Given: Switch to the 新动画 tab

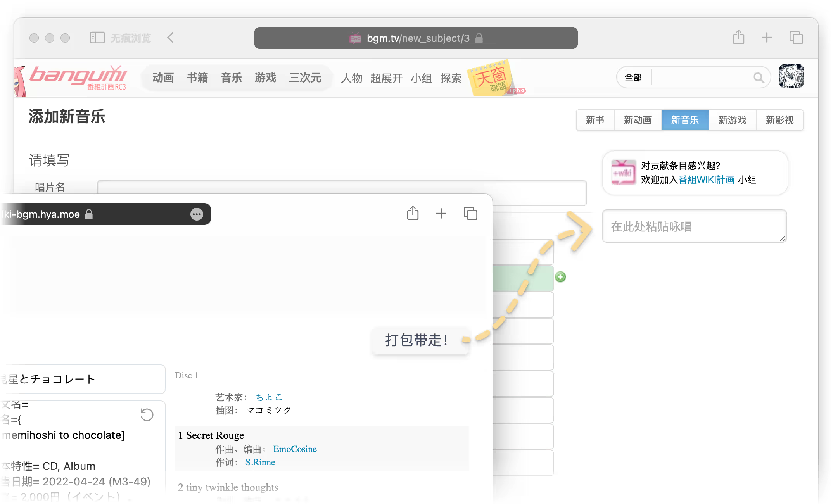Looking at the screenshot, I should 638,120.
